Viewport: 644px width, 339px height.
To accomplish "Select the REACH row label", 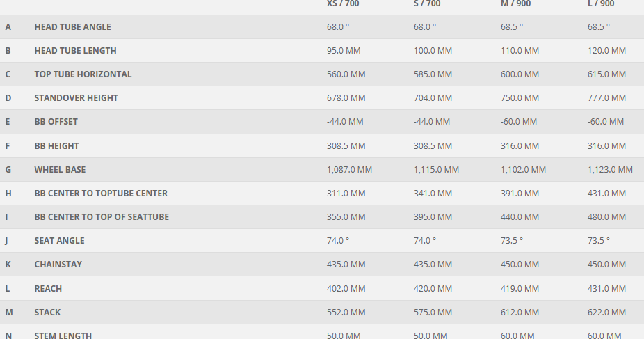I will tap(48, 289).
